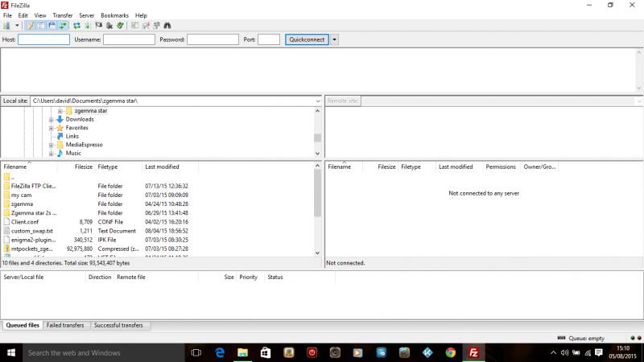The height and width of the screenshot is (362, 644).
Task: Launch Microsoft Edge from taskbar
Action: click(x=220, y=352)
